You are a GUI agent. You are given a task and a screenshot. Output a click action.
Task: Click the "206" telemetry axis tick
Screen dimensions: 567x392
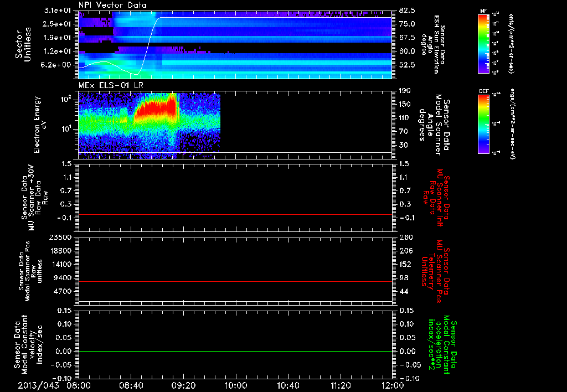405,251
